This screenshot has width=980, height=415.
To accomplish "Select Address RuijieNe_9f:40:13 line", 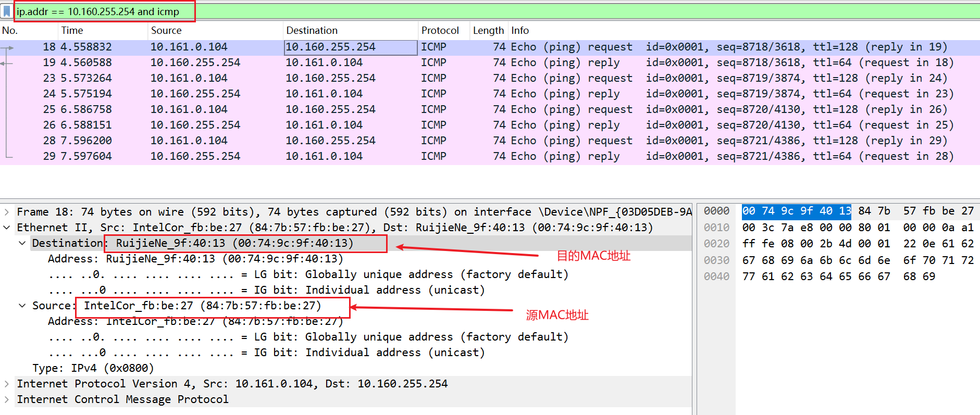I will 195,259.
